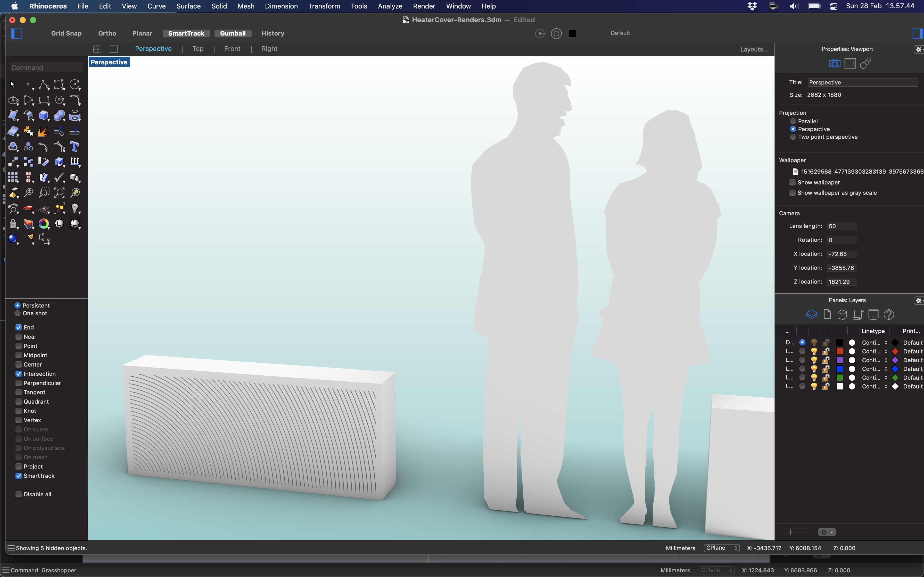Toggle the Intersection osnap checkbox

18,374
